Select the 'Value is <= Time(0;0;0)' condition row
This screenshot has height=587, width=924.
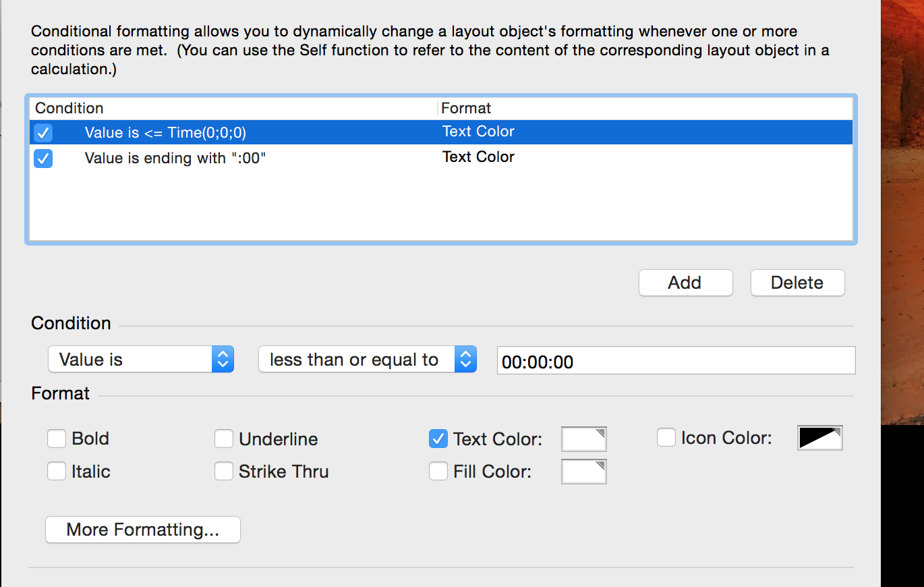click(441, 132)
